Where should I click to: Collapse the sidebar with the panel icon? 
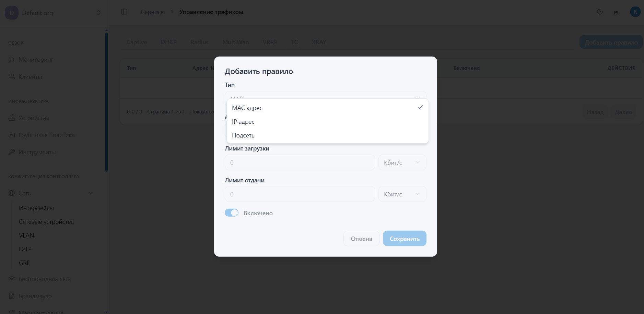click(124, 11)
